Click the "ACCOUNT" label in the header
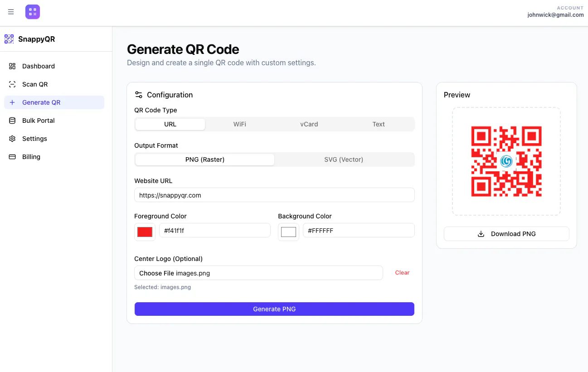The height and width of the screenshot is (372, 588). tap(570, 8)
